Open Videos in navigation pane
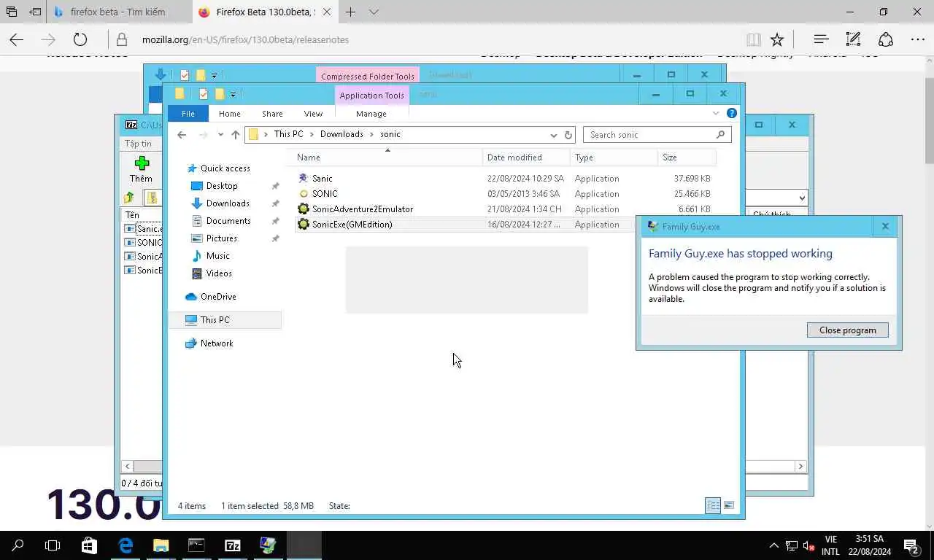Screen dimensions: 934x560 [219, 273]
